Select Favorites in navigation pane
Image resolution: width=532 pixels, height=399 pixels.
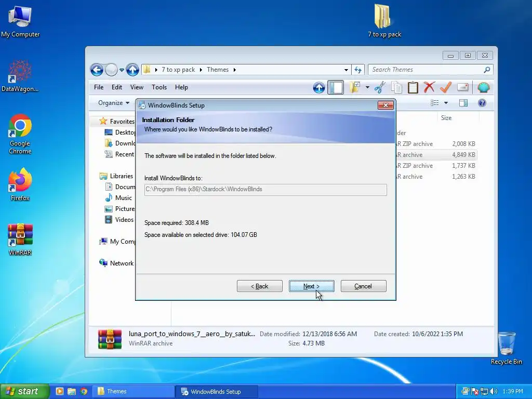(x=117, y=121)
